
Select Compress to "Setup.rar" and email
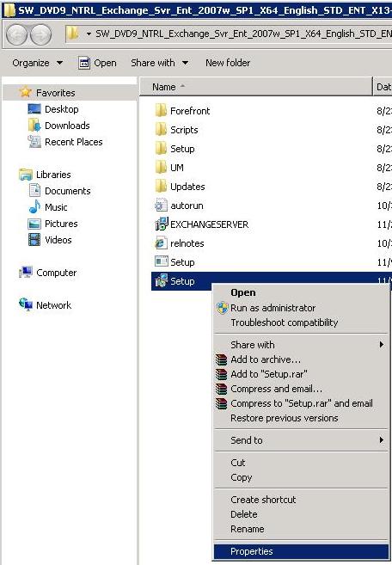tap(302, 403)
